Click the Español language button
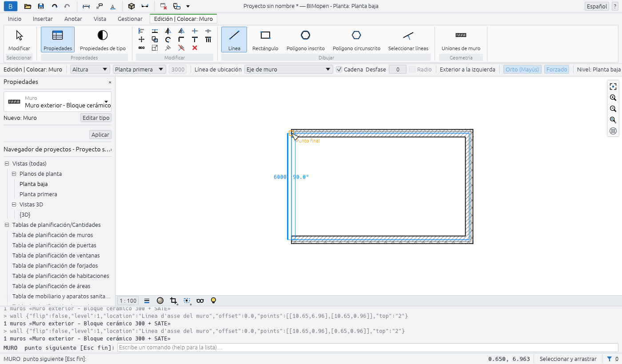This screenshot has height=364, width=622. point(597,6)
